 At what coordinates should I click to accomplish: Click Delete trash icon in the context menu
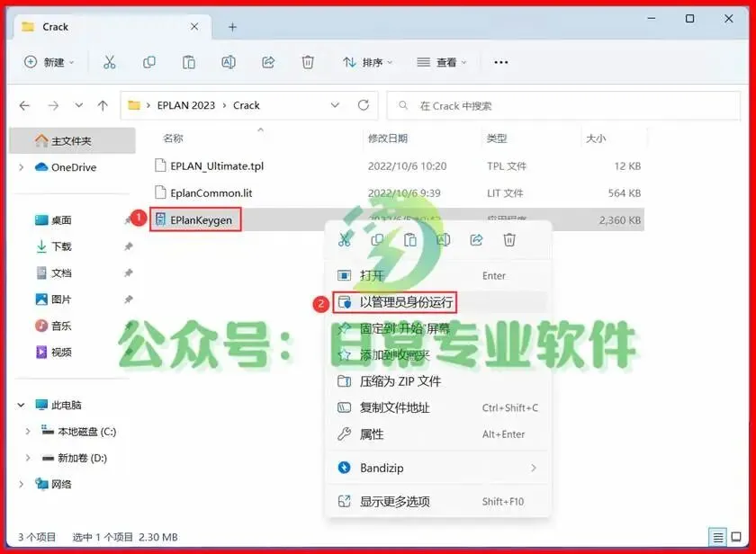(509, 239)
